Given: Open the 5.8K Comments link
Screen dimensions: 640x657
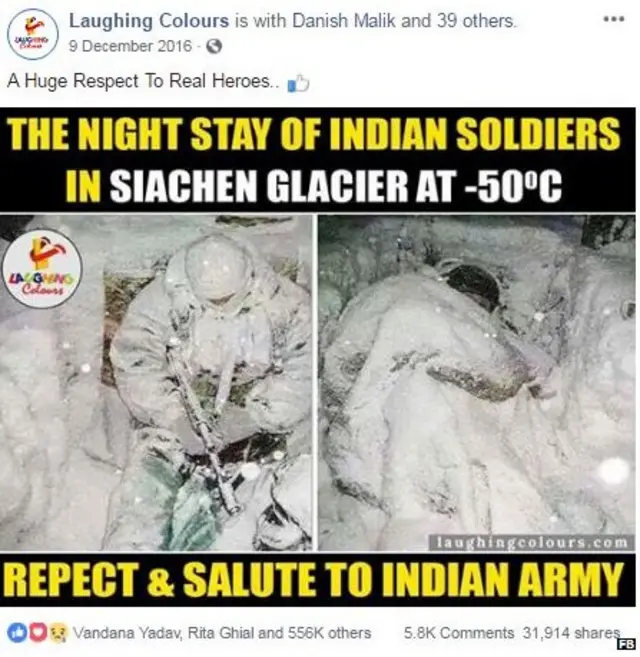Looking at the screenshot, I should [x=459, y=633].
